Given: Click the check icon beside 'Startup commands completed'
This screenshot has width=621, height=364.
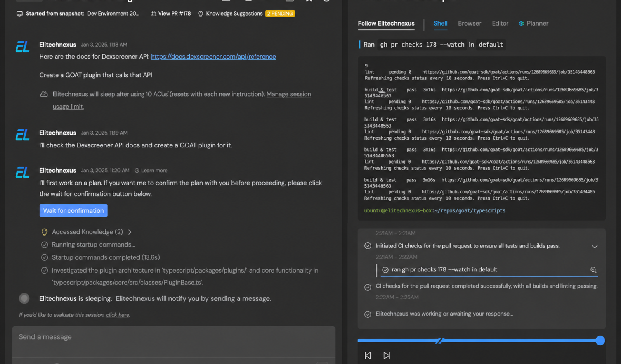Looking at the screenshot, I should coord(45,257).
